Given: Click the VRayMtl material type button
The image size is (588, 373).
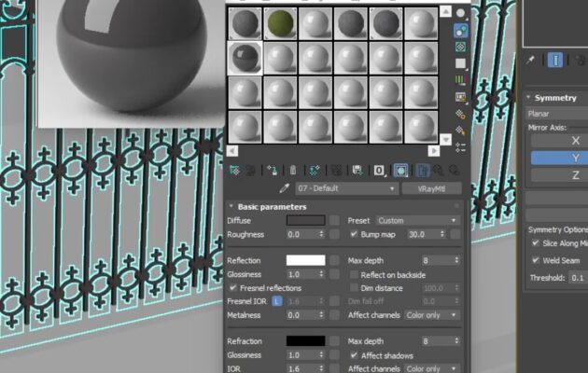Looking at the screenshot, I should coord(430,188).
